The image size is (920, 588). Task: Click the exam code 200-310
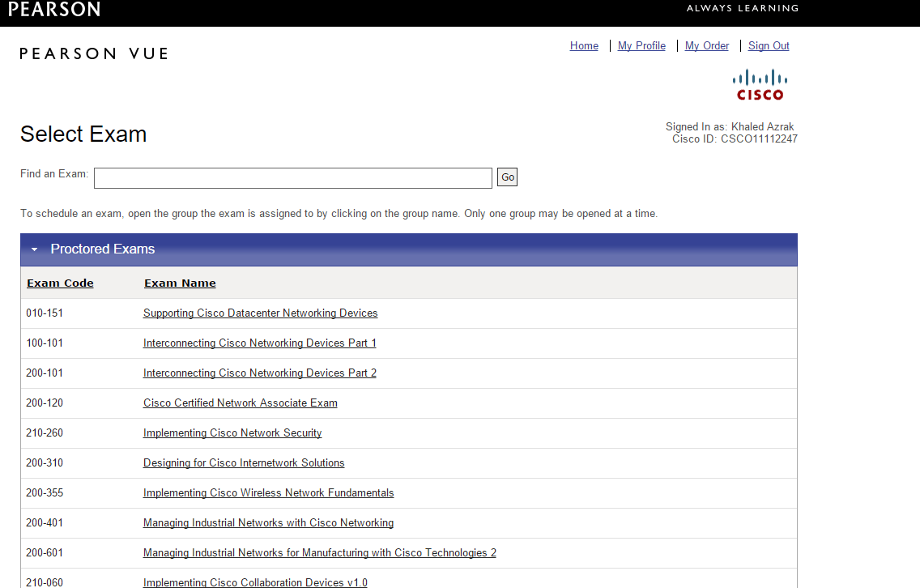point(44,463)
